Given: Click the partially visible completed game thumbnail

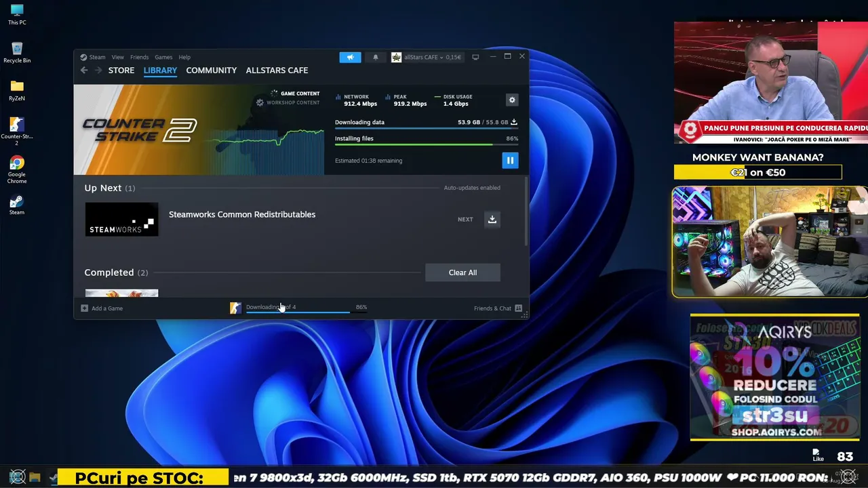Looking at the screenshot, I should 121,293.
